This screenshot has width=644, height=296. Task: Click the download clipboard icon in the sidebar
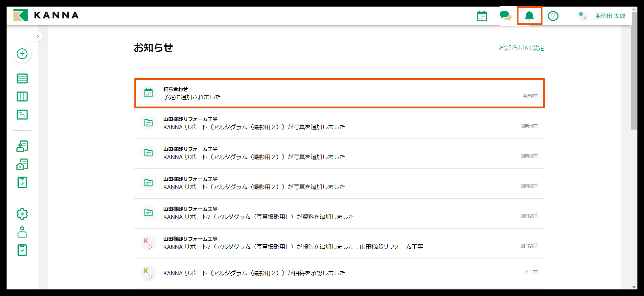(x=22, y=182)
